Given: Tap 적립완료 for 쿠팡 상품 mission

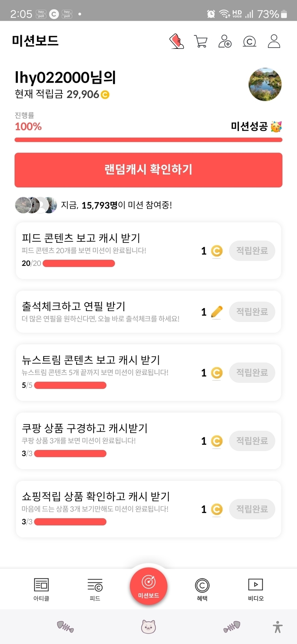Looking at the screenshot, I should pos(252,441).
